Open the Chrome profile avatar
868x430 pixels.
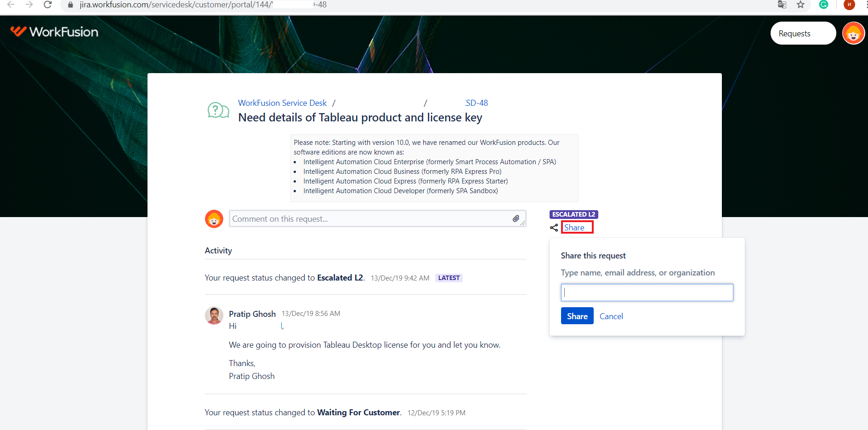(849, 5)
